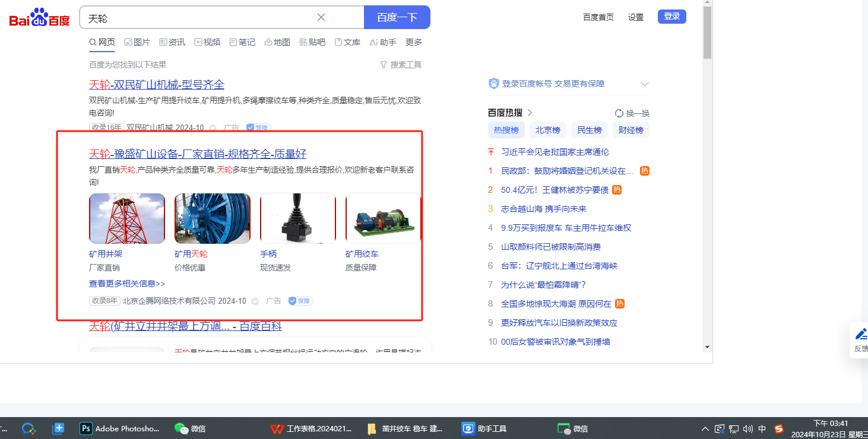Screen dimensions: 868x439
Task: Click the 手柄 joystick thumbnail
Action: 298,218
